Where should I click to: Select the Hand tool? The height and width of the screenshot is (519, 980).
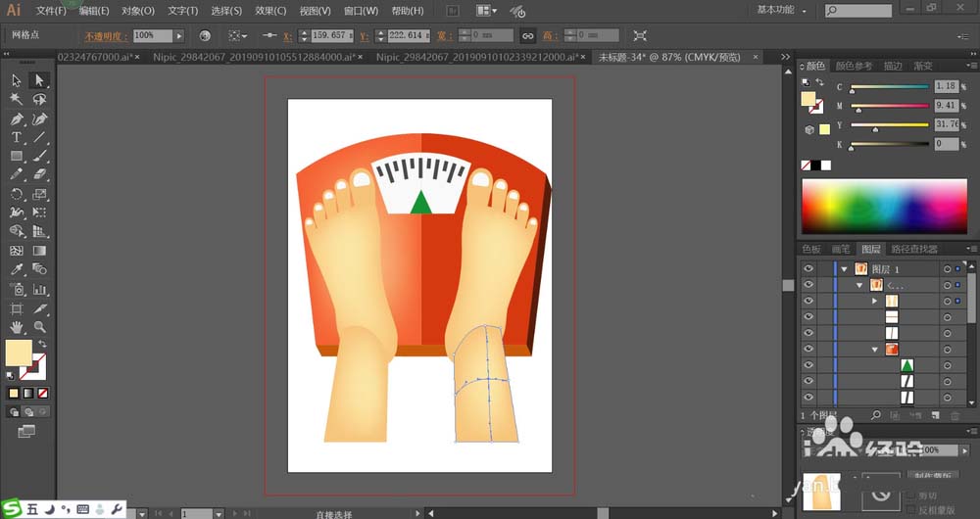click(17, 326)
